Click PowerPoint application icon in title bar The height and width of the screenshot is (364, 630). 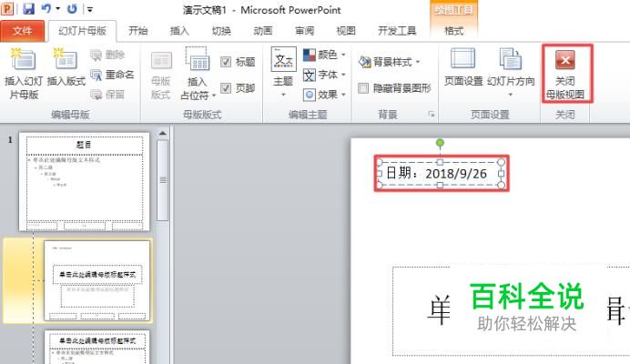click(x=7, y=9)
